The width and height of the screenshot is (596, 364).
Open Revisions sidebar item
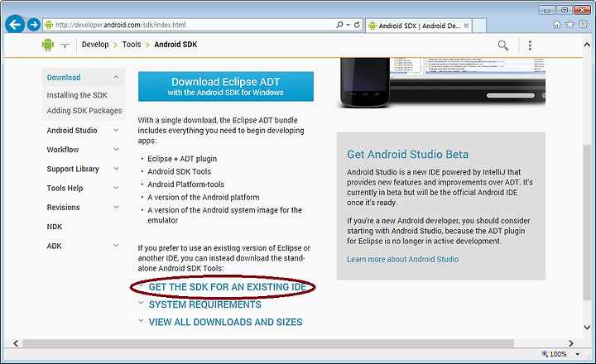(64, 208)
